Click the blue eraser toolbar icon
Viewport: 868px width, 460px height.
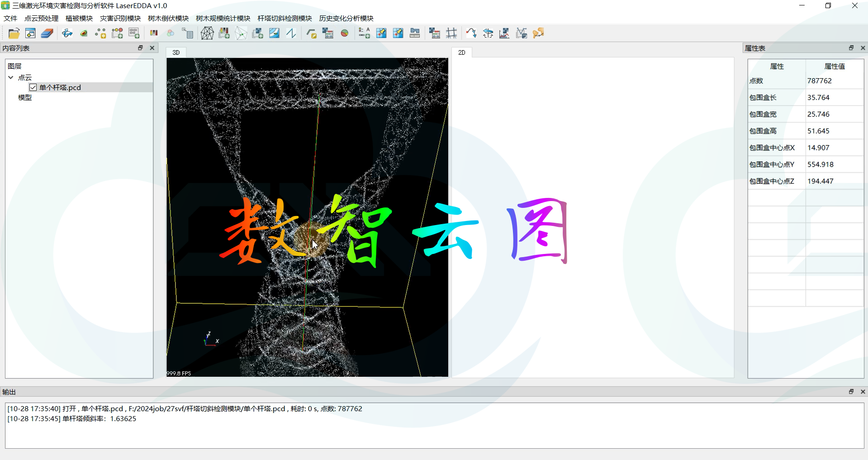tap(47, 33)
